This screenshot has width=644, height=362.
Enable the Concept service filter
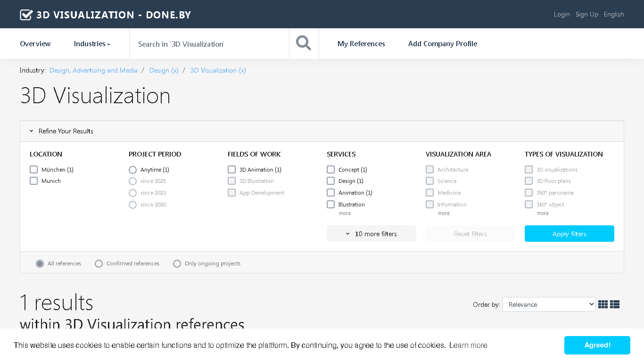tap(330, 169)
